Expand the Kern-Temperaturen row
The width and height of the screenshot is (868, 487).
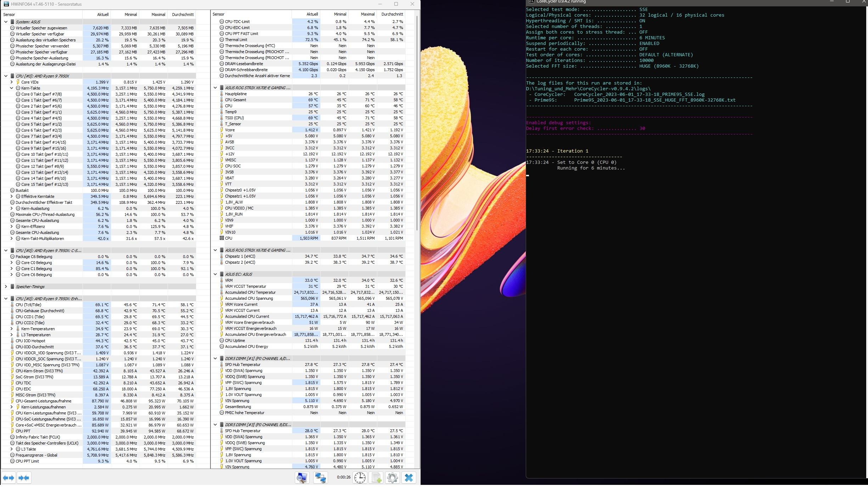(x=11, y=329)
